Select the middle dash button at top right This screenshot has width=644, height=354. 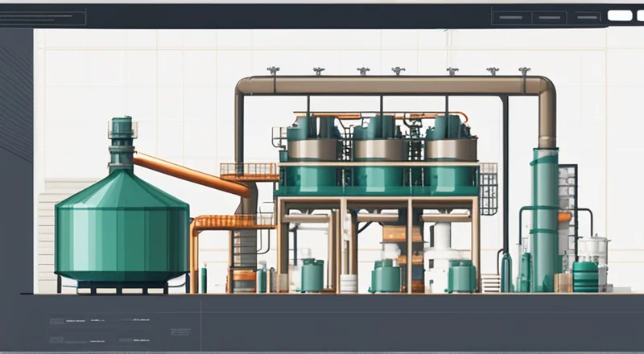(x=550, y=15)
